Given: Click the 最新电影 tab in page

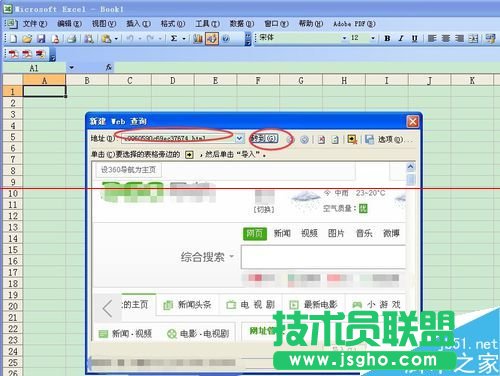Looking at the screenshot, I should click(x=314, y=304).
